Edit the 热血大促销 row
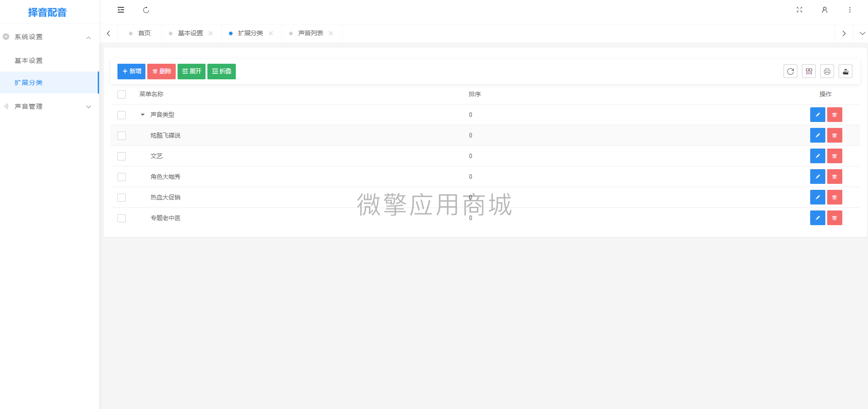Screen dimensions: 868x409 pyautogui.click(x=818, y=197)
